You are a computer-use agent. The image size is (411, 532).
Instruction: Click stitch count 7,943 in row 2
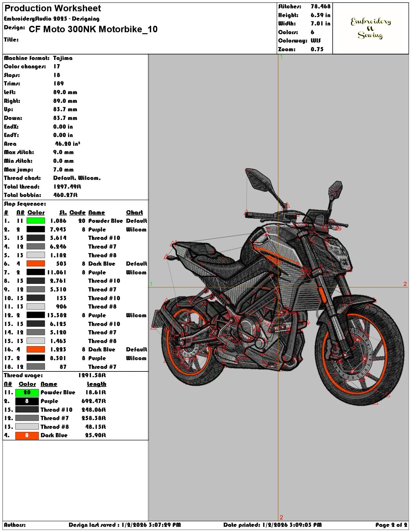point(58,230)
